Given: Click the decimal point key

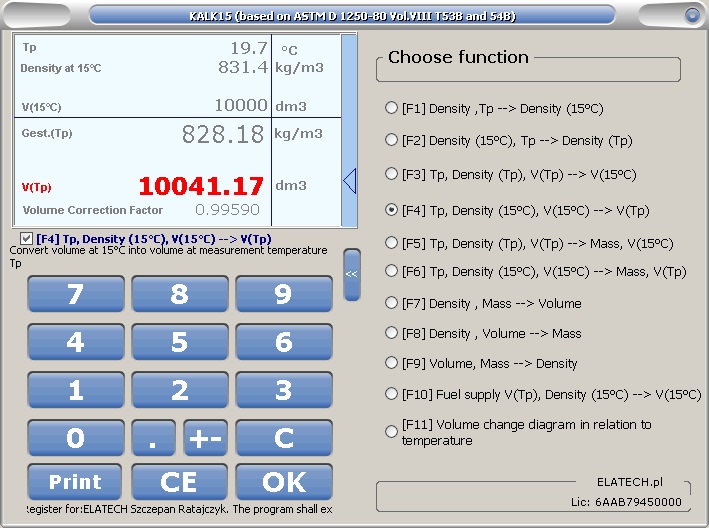Looking at the screenshot, I should (x=154, y=438).
